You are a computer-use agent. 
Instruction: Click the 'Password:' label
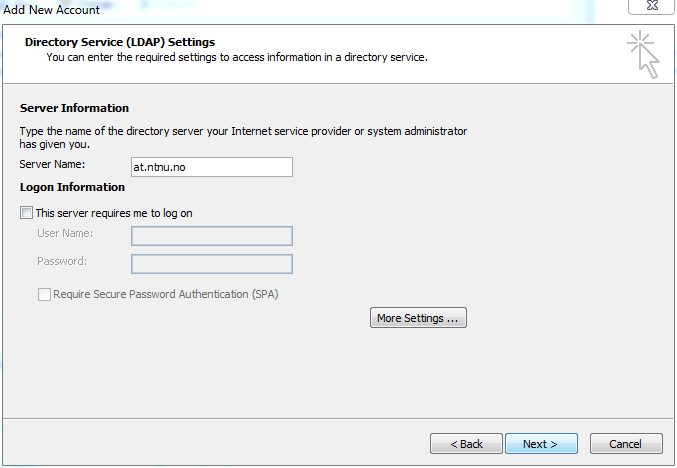(x=62, y=261)
